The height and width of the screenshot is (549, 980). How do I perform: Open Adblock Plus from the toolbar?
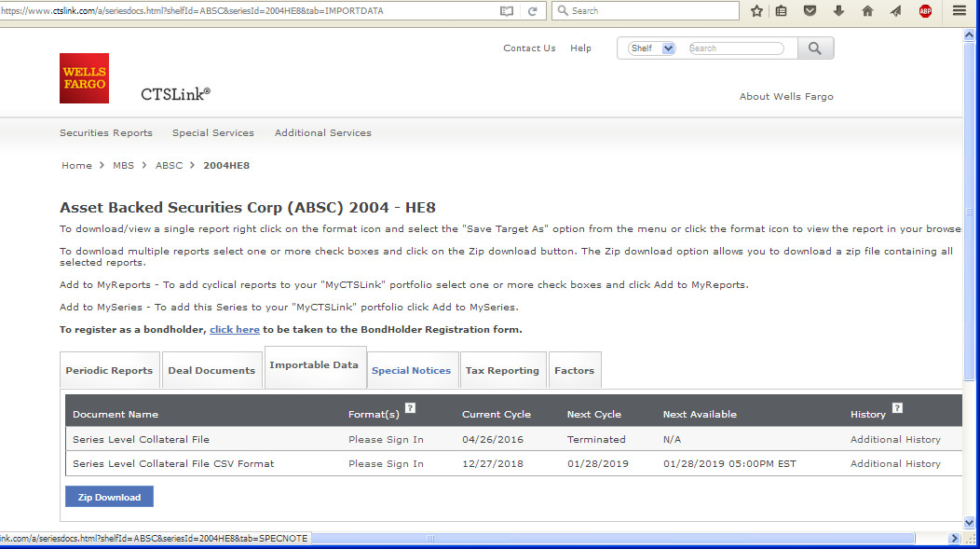click(x=925, y=10)
